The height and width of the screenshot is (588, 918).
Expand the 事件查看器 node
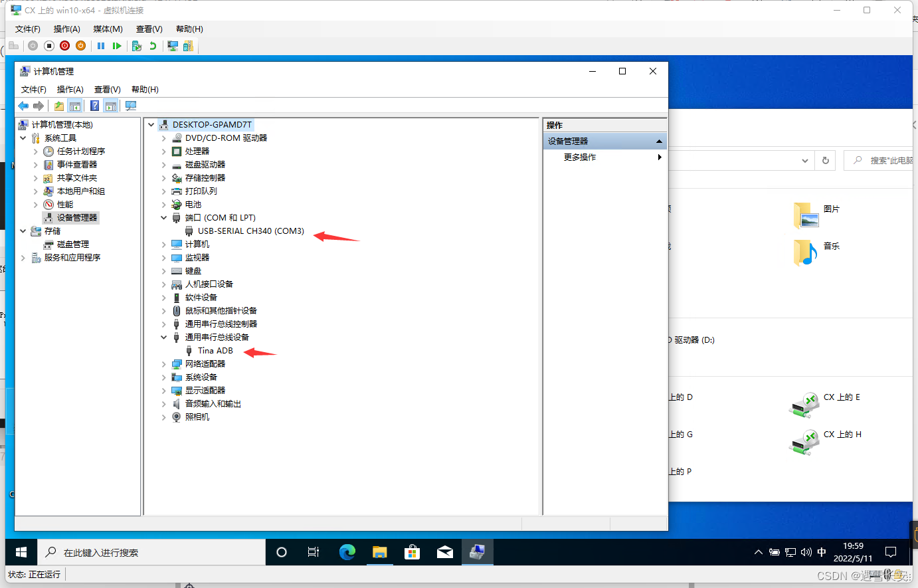pos(36,165)
